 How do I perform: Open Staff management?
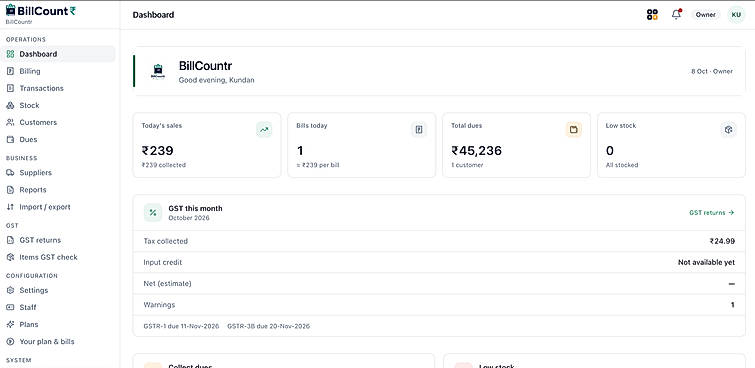click(59, 307)
